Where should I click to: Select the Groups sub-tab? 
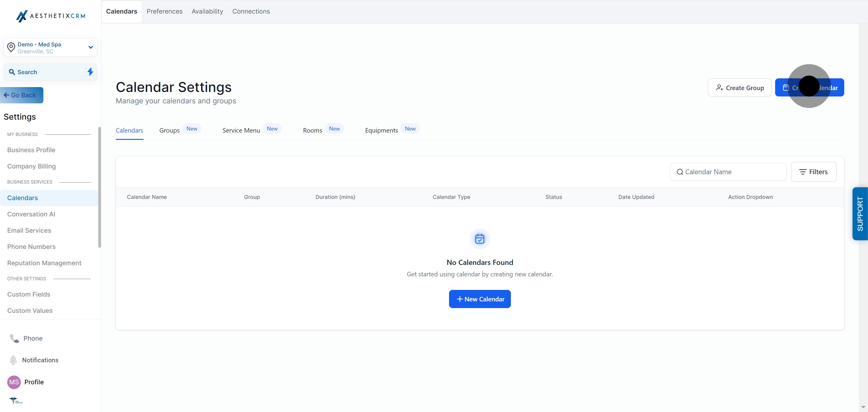[169, 131]
